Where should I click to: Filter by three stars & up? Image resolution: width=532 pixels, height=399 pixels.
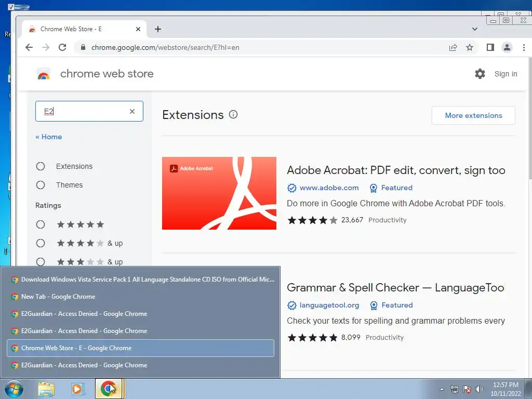pos(41,262)
